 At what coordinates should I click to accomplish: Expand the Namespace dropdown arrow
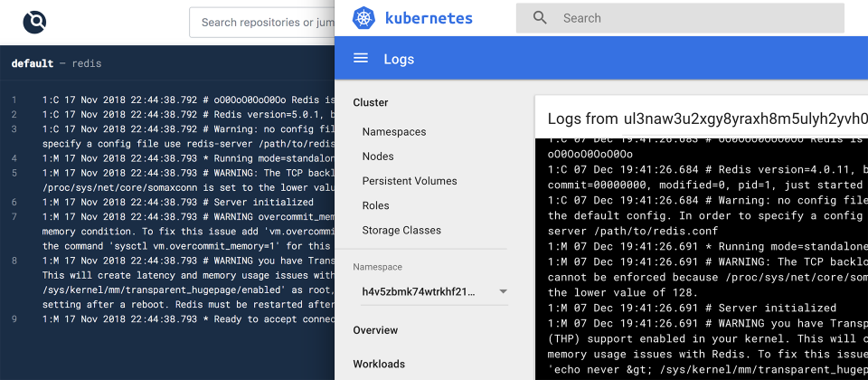pyautogui.click(x=503, y=291)
